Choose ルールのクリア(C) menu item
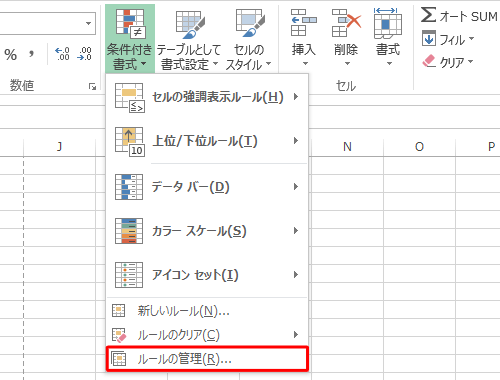The height and width of the screenshot is (380, 500). [207, 335]
